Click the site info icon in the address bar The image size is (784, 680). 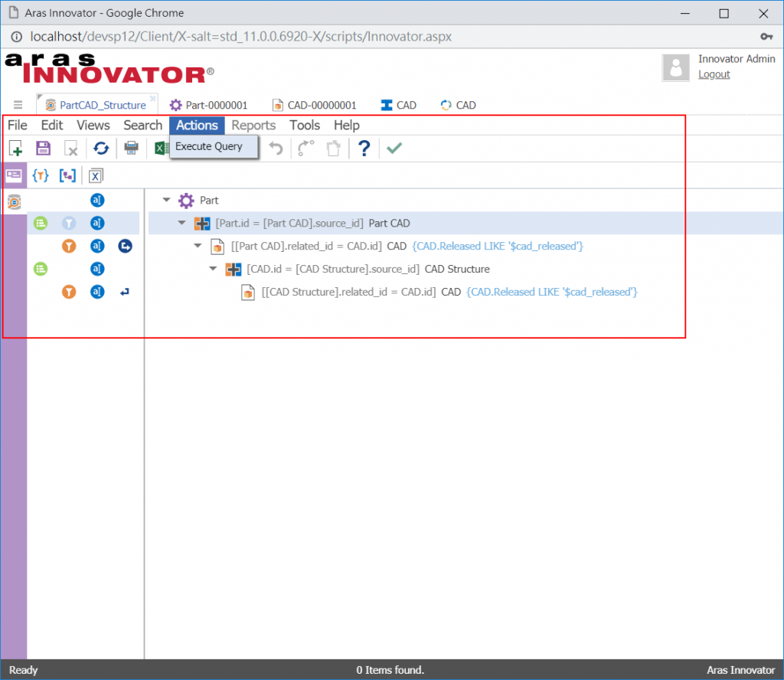[x=17, y=37]
